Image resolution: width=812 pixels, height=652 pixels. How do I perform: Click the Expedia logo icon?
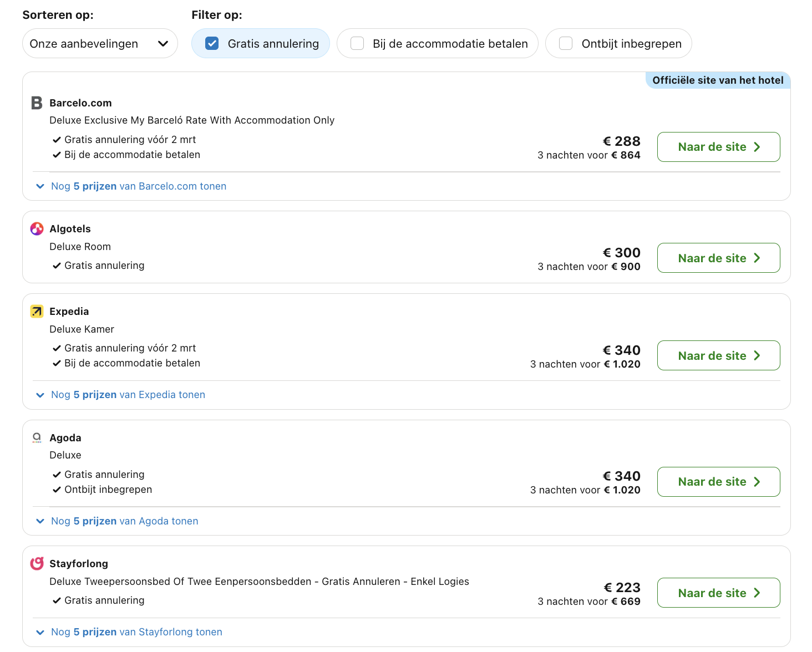[x=37, y=311]
